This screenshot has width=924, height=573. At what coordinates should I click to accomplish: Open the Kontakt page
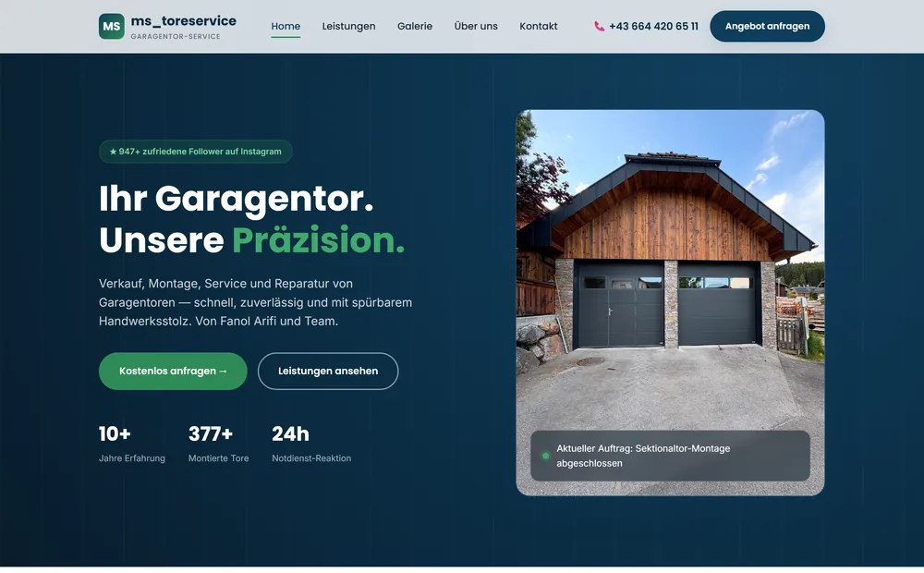click(x=538, y=26)
